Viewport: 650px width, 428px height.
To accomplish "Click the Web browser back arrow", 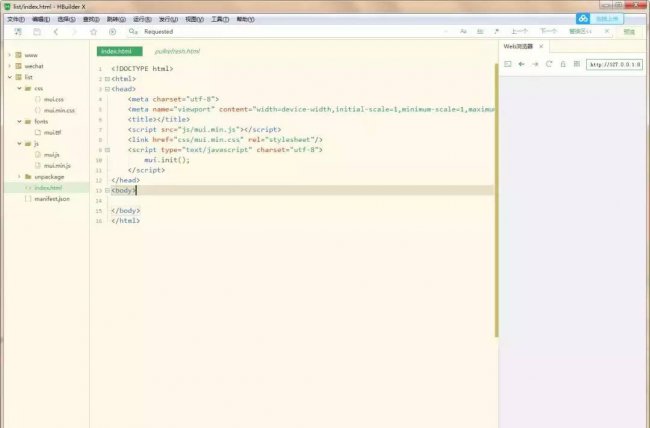I will [521, 64].
